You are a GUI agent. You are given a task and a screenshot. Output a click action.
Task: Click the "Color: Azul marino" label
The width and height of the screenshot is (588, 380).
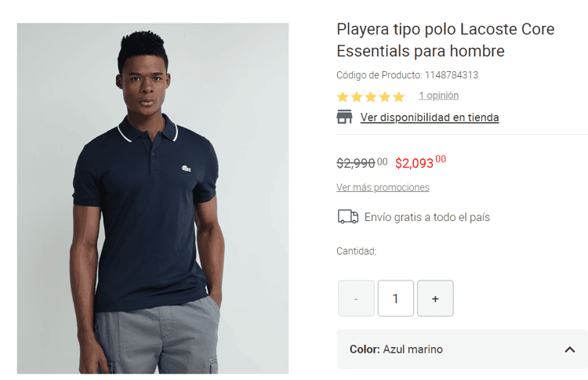396,349
